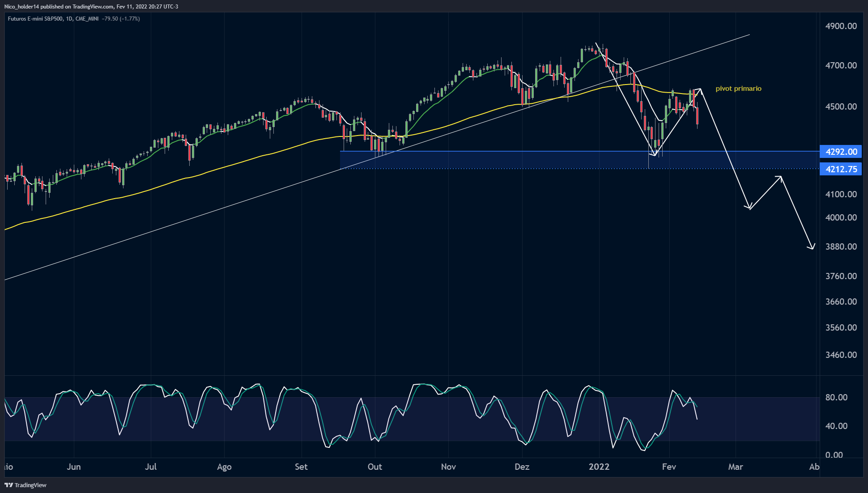Click the 'Nico_holder14 published on TradingView.com' header
The width and height of the screenshot is (868, 493).
(x=59, y=7)
